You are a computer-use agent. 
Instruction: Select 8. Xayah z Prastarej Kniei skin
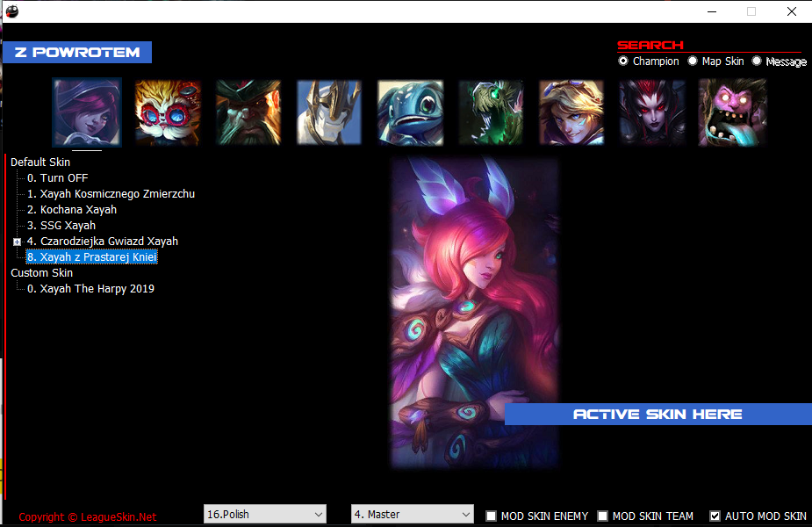click(x=91, y=257)
